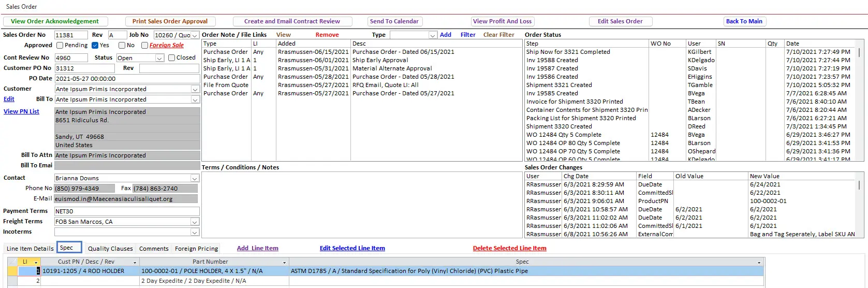This screenshot has height=288, width=868.
Task: Click Delete Selected Line Item link
Action: [x=510, y=248]
